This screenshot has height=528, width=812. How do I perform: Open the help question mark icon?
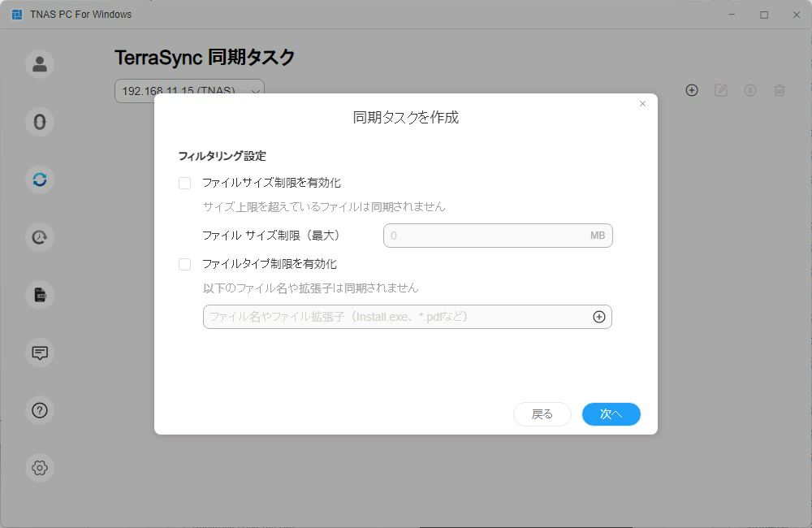point(40,410)
